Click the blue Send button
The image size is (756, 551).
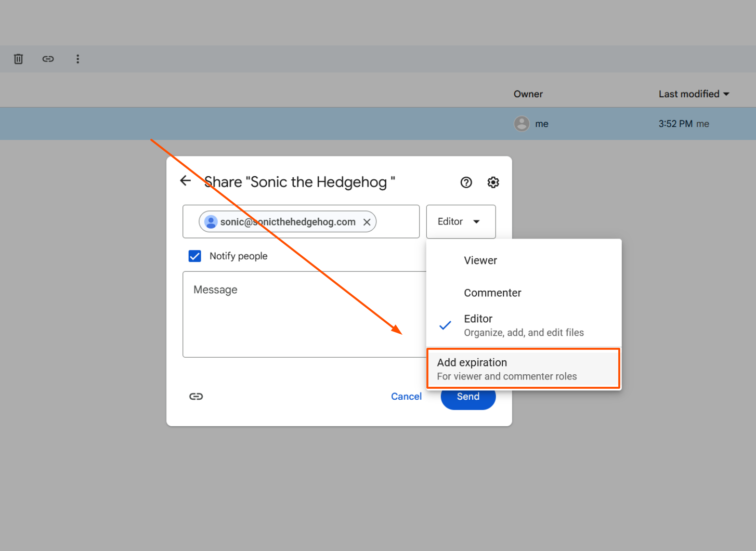(468, 397)
